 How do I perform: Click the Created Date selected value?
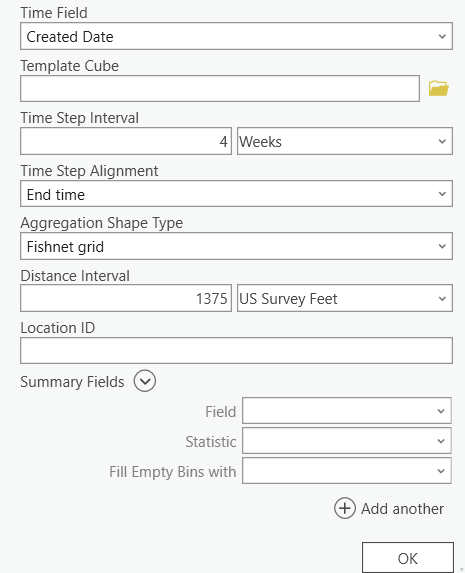click(70, 37)
